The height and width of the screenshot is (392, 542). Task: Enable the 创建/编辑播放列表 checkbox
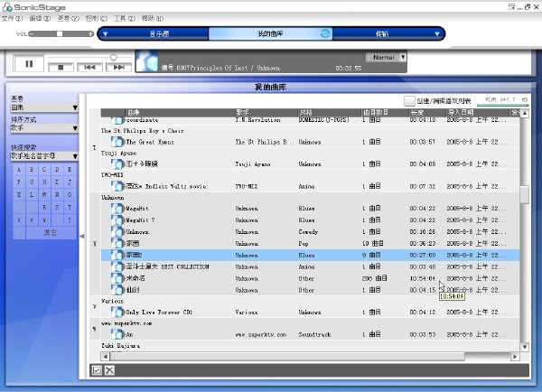(x=409, y=101)
